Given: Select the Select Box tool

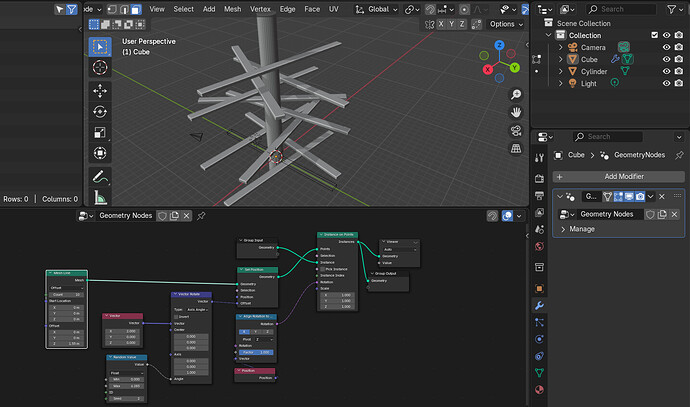Looking at the screenshot, I should click(x=100, y=47).
